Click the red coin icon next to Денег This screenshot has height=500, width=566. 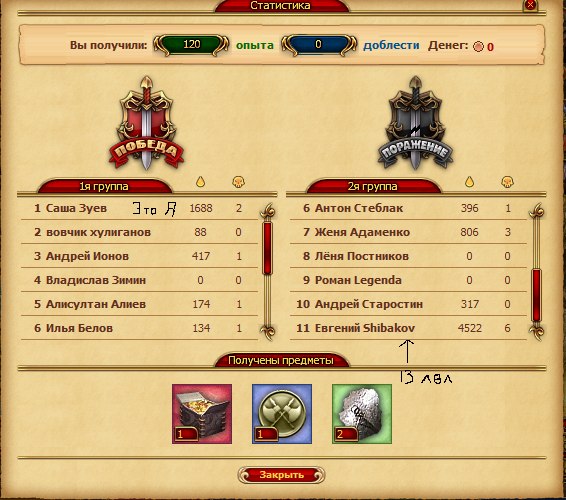coord(478,47)
